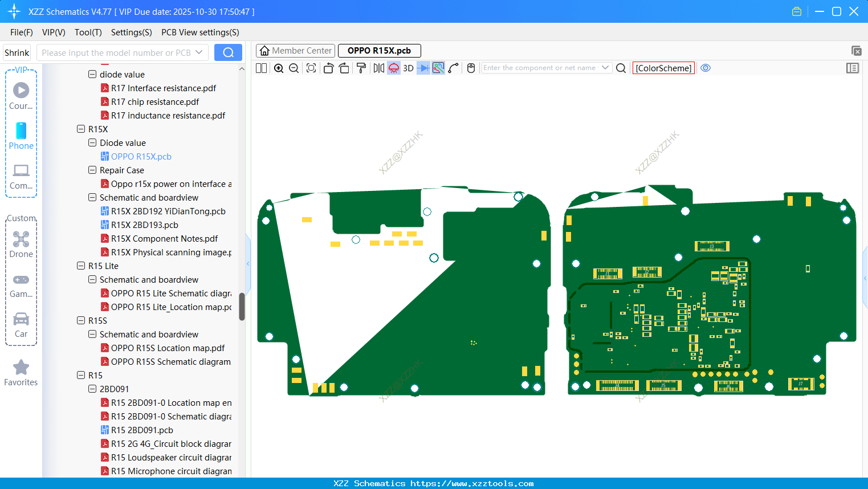Open the model number dropdown arrow
This screenshot has height=489, width=868.
[199, 52]
